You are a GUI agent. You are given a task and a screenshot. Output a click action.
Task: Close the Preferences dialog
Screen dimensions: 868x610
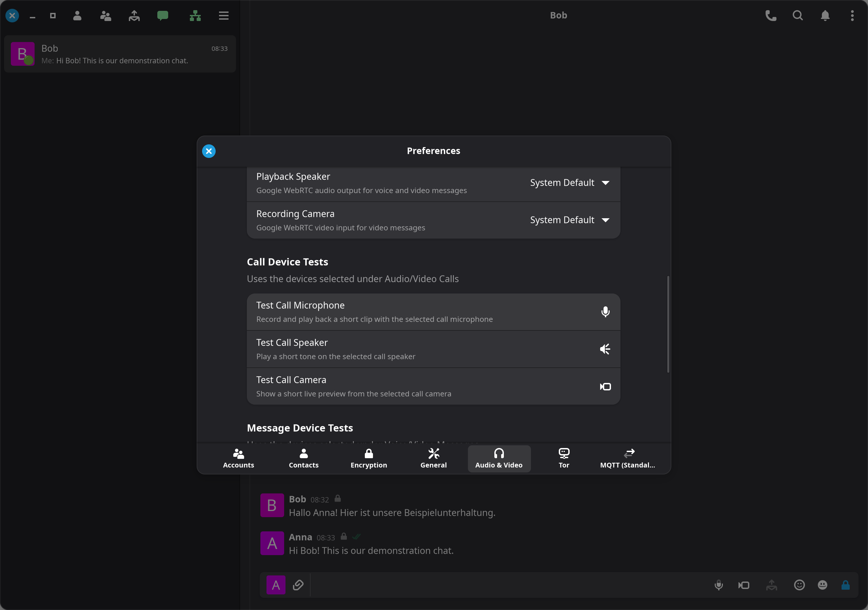point(209,151)
